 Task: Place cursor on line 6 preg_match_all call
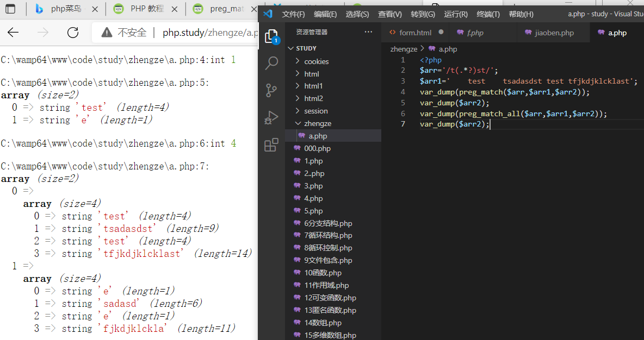point(489,114)
